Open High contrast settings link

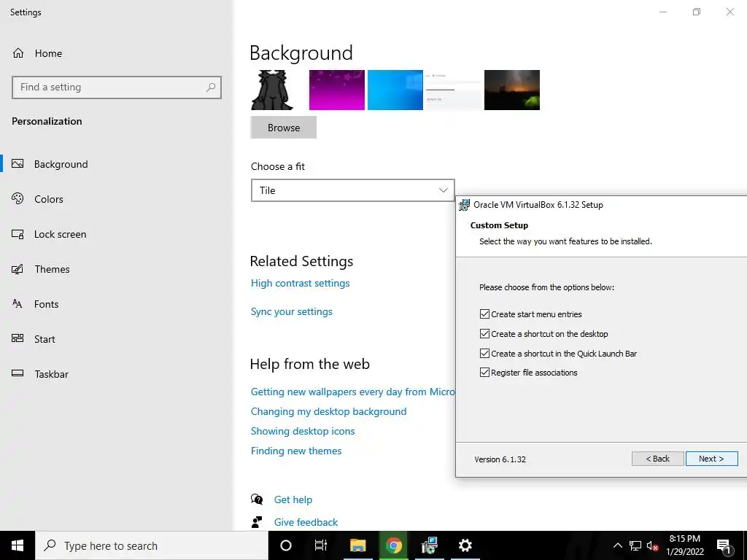[300, 283]
